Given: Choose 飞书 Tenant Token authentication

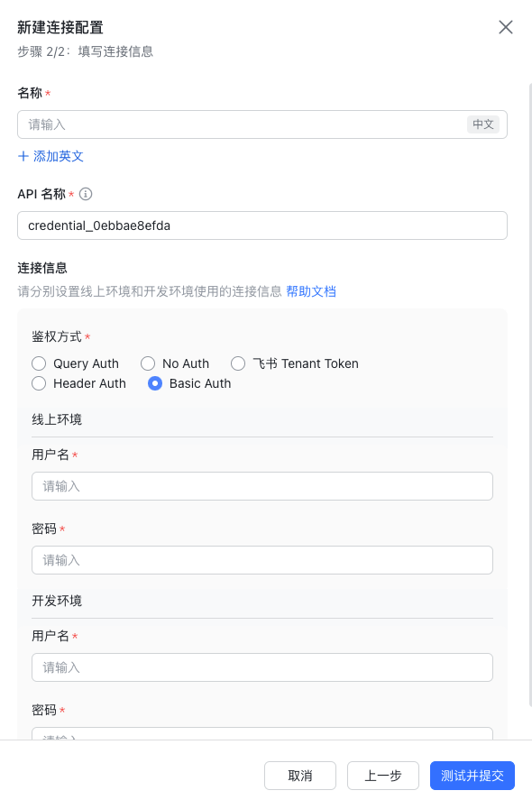Looking at the screenshot, I should pos(238,363).
